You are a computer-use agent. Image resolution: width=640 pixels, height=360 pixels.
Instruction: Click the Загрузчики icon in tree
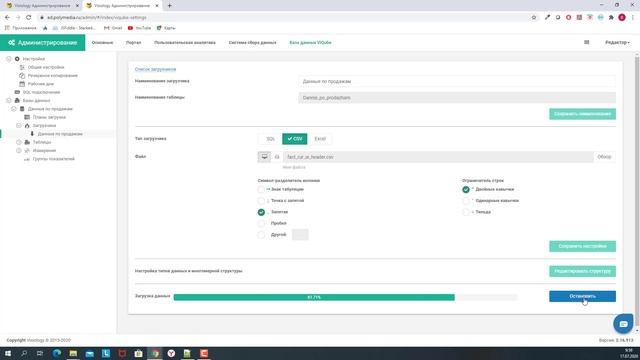coord(27,126)
